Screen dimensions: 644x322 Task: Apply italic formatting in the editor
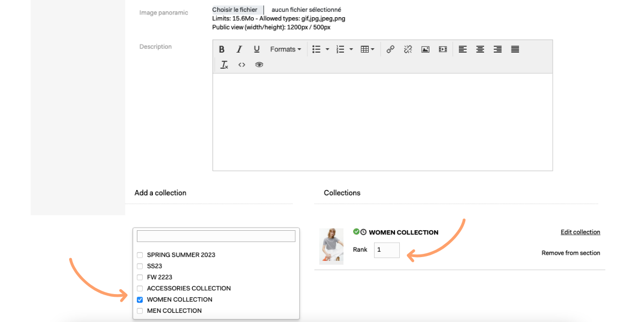pyautogui.click(x=239, y=49)
